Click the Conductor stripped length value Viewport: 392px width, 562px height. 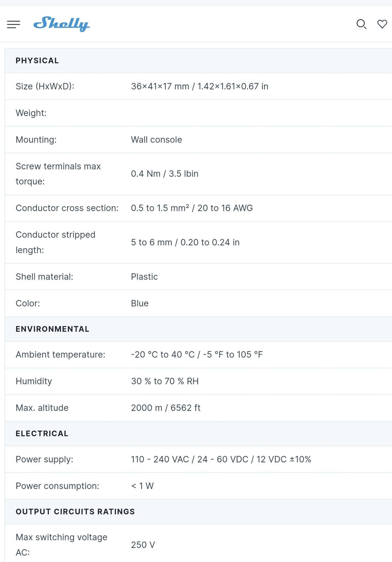185,242
